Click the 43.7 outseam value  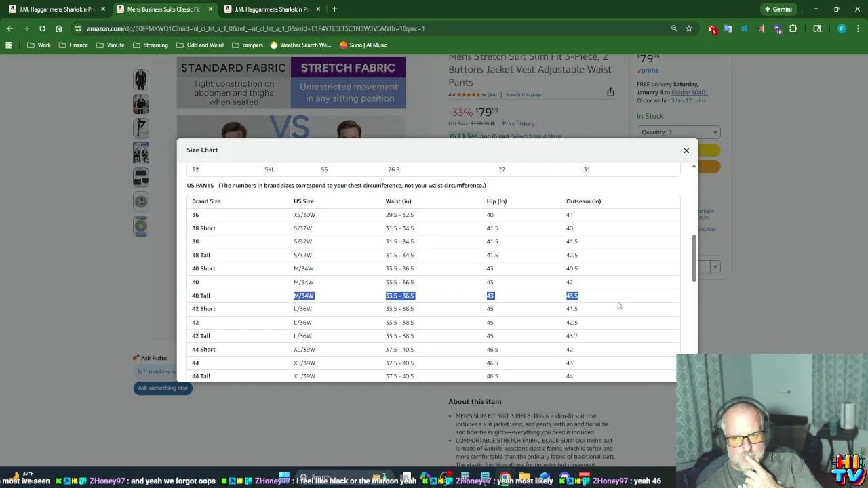[572, 336]
